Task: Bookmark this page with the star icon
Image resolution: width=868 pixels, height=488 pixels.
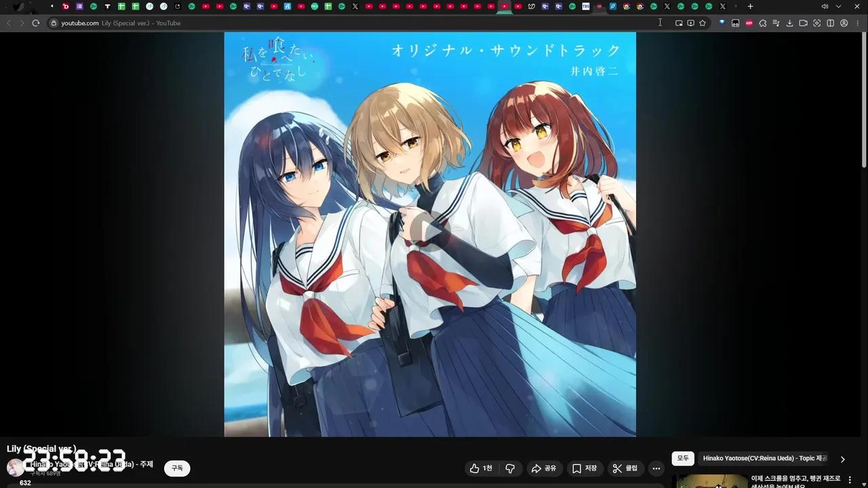Action: coord(702,22)
